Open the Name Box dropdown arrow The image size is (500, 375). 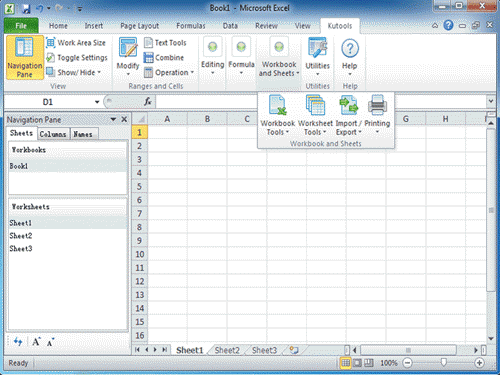tap(97, 102)
